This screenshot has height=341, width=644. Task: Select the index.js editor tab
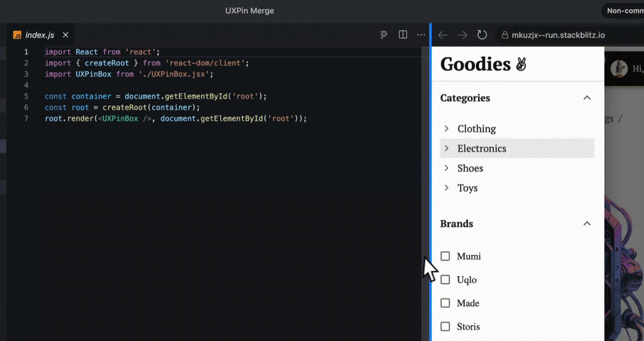tap(40, 35)
